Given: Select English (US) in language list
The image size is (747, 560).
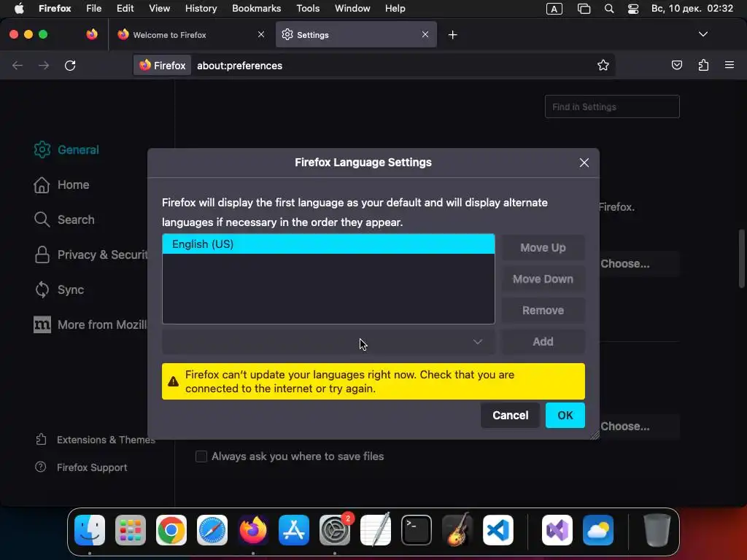Looking at the screenshot, I should tap(328, 244).
